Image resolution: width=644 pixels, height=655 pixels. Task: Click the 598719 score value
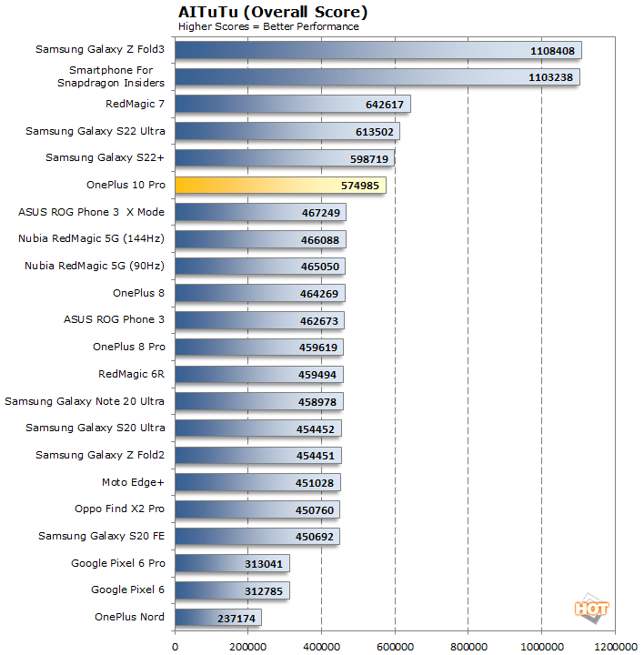369,159
